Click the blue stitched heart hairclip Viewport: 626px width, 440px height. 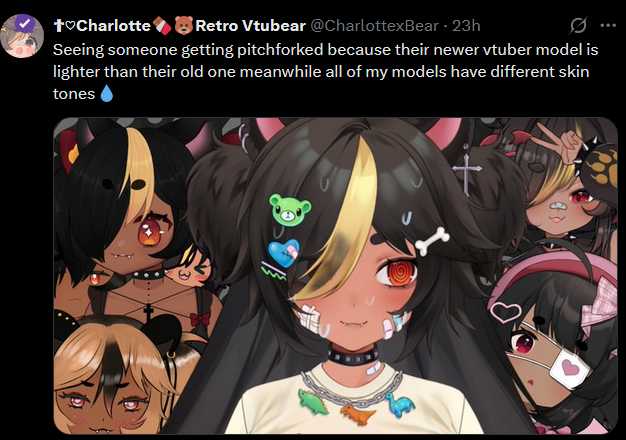tap(283, 253)
